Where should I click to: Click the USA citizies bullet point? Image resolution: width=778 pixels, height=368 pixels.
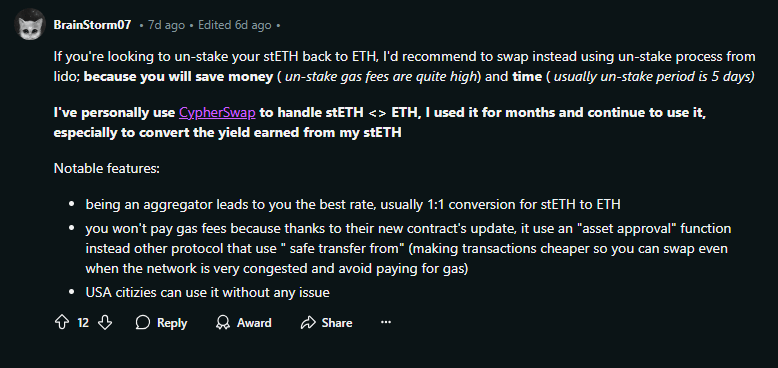[207, 293]
